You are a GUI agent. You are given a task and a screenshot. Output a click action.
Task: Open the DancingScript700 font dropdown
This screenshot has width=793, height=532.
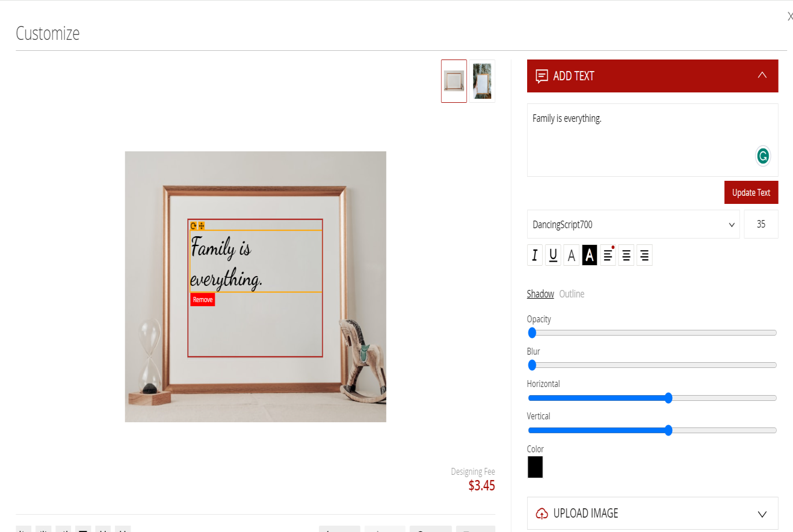coord(633,224)
